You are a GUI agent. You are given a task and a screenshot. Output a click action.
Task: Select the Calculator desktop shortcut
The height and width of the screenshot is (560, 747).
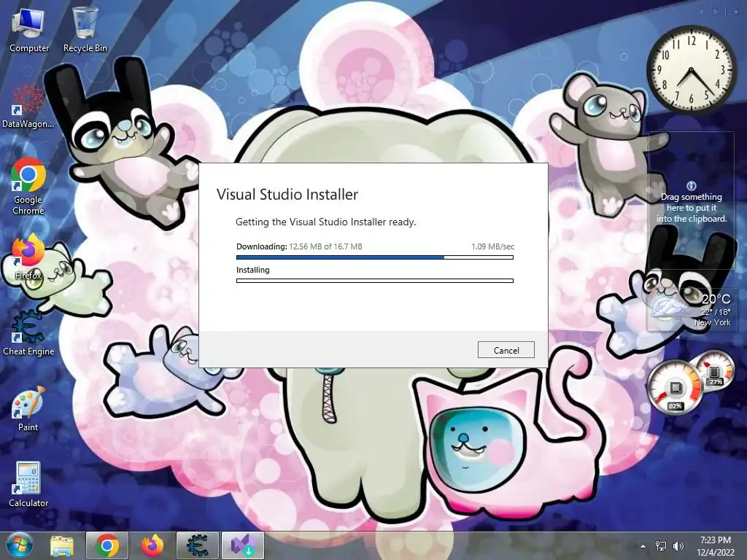[28, 484]
